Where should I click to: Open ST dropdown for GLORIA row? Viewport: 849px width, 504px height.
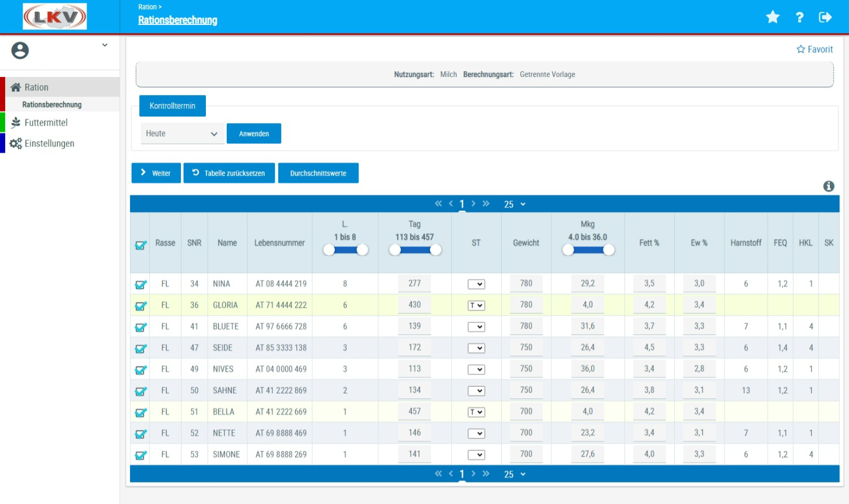coord(476,305)
